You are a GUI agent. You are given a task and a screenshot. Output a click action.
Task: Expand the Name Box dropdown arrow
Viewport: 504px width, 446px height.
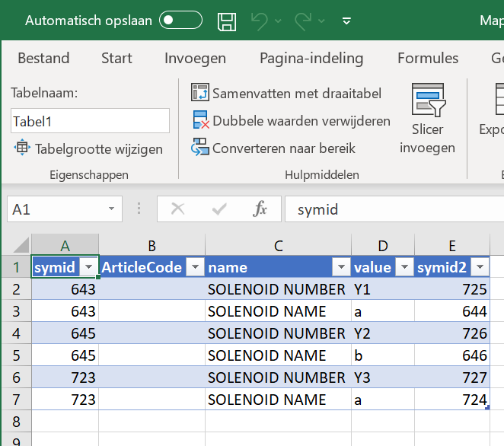click(112, 209)
